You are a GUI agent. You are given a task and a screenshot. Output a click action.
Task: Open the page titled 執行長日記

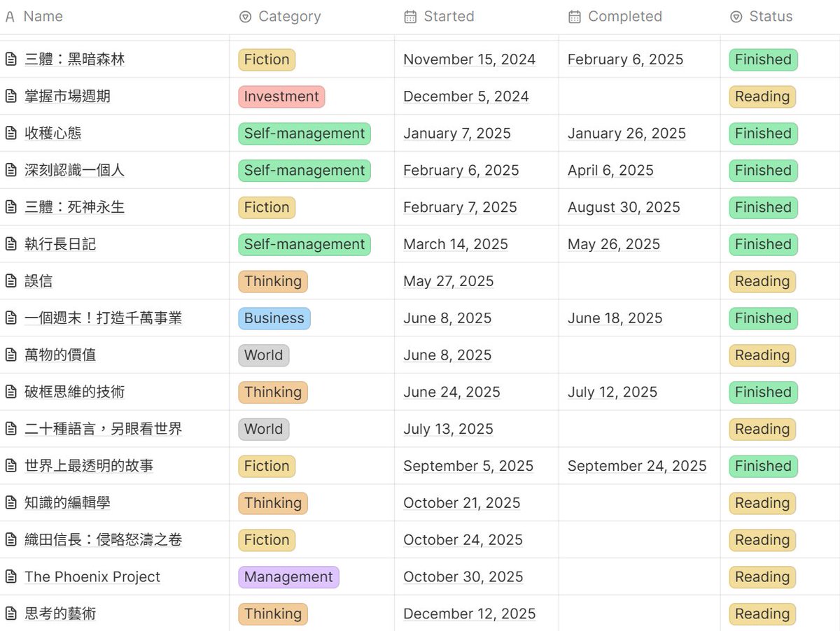point(60,244)
